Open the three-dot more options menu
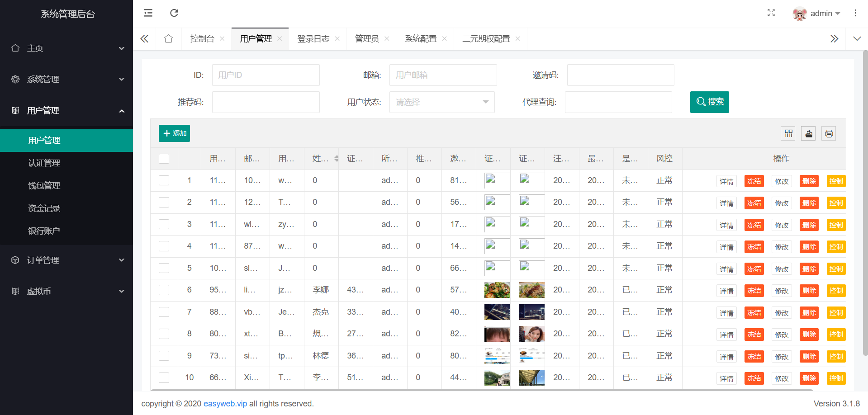 pos(855,13)
